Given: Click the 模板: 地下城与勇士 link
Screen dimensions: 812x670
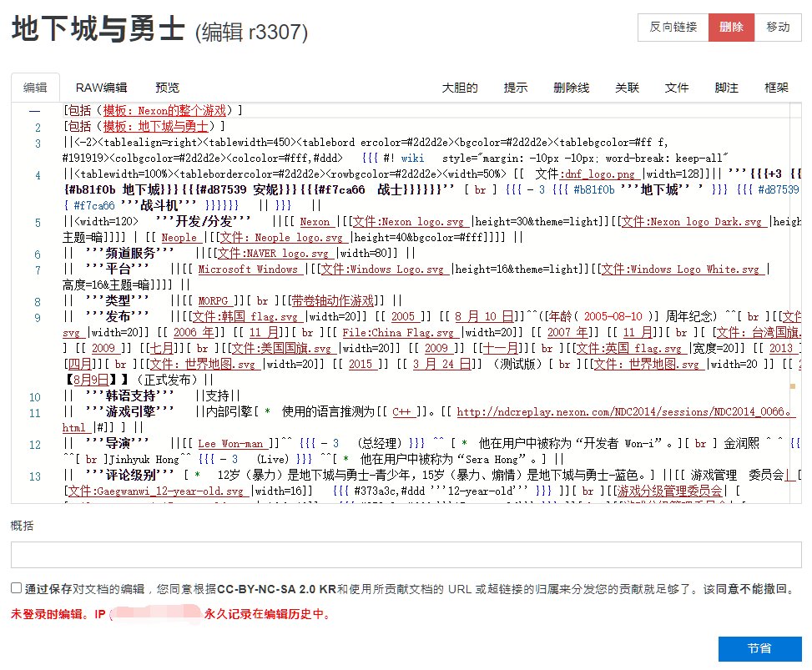Looking at the screenshot, I should 155,126.
